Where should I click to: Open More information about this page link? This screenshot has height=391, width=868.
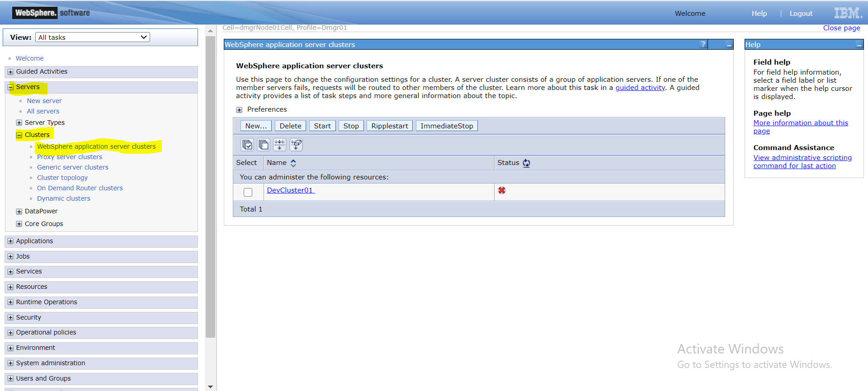point(801,127)
